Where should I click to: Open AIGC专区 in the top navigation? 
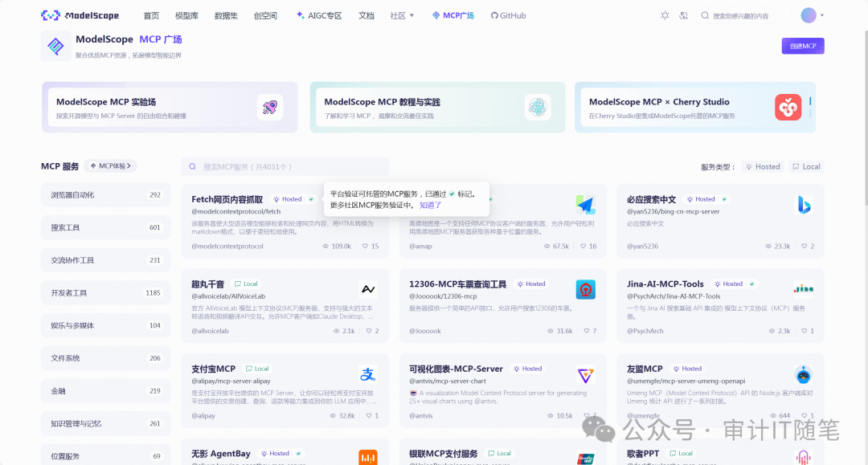coord(319,15)
